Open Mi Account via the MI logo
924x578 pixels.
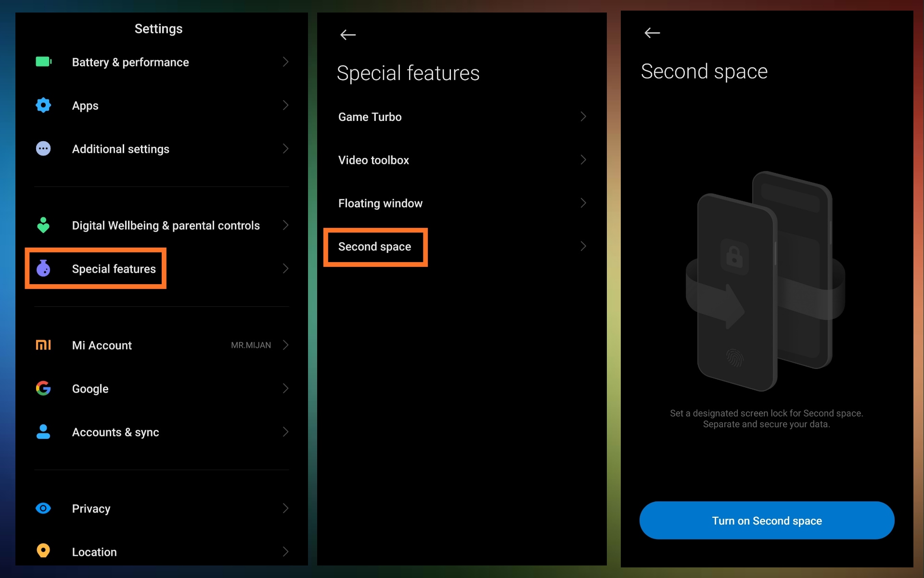point(43,345)
